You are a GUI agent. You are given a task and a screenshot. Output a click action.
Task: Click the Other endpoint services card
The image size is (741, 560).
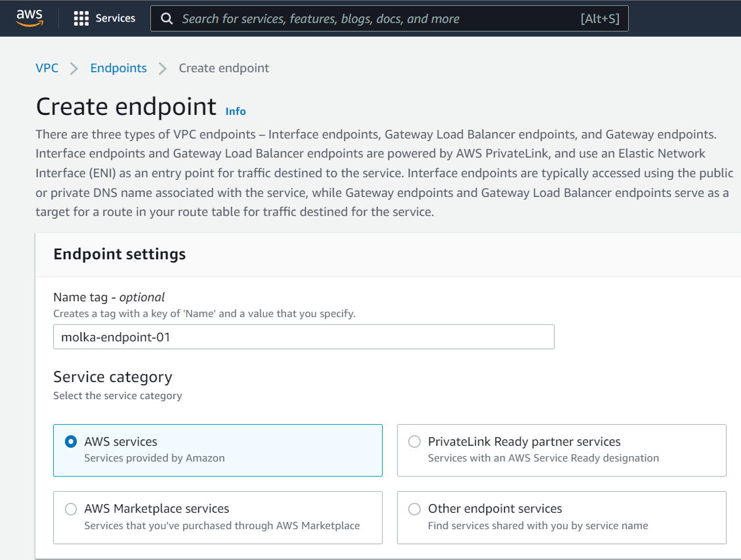(561, 517)
